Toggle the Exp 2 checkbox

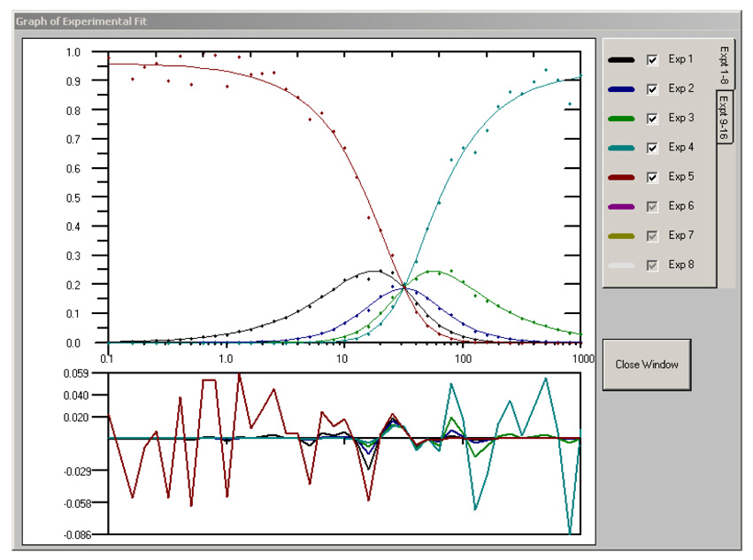coord(652,89)
